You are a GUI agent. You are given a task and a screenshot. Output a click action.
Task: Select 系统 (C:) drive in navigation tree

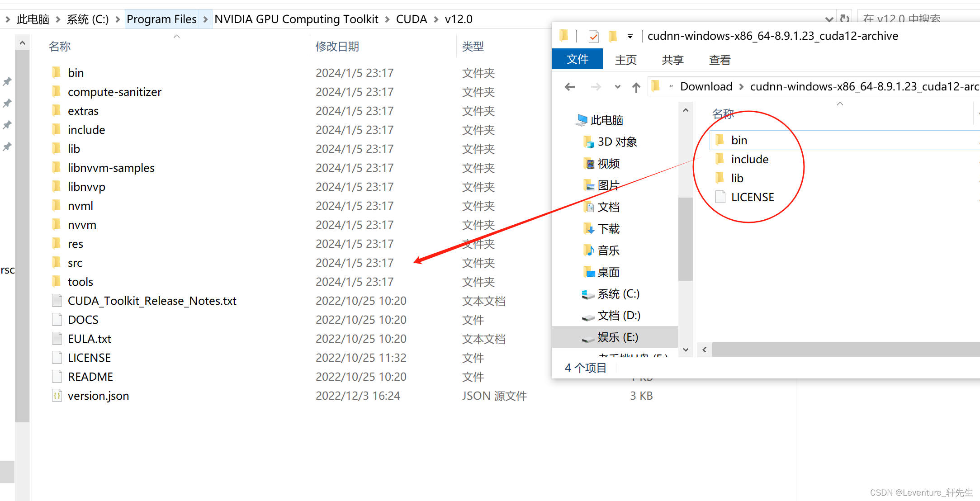(618, 294)
